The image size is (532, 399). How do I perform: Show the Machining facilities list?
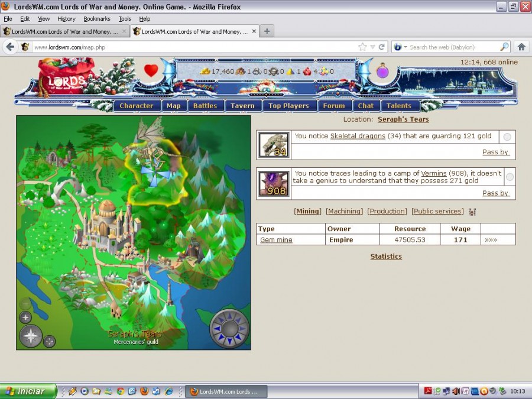(x=345, y=211)
